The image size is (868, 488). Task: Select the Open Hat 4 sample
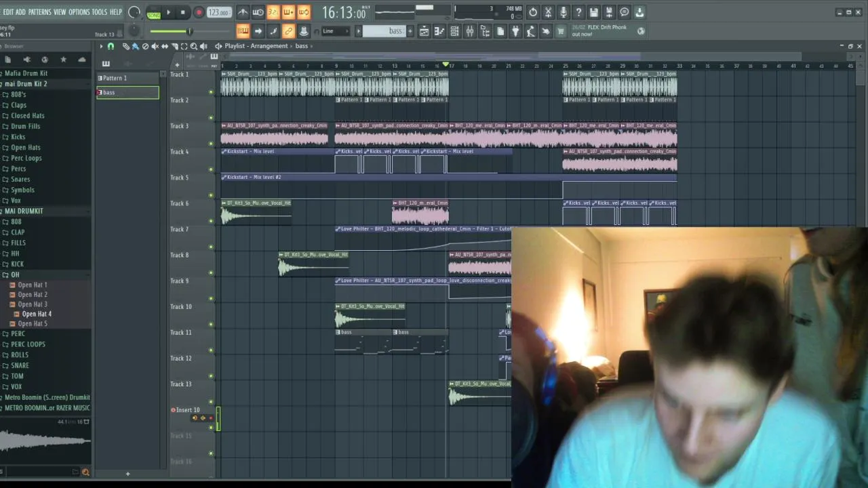coord(37,314)
